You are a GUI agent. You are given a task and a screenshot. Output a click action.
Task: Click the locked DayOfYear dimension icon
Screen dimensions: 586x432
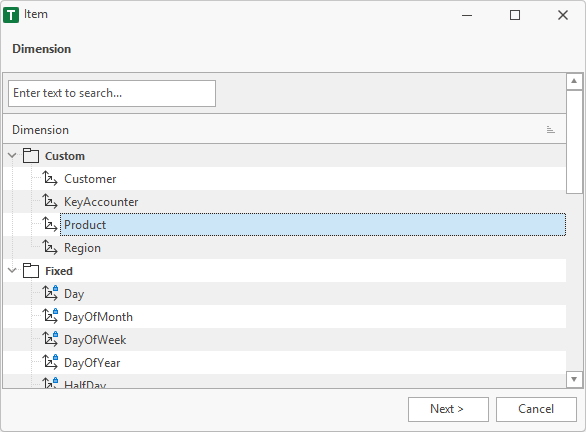[x=50, y=362]
